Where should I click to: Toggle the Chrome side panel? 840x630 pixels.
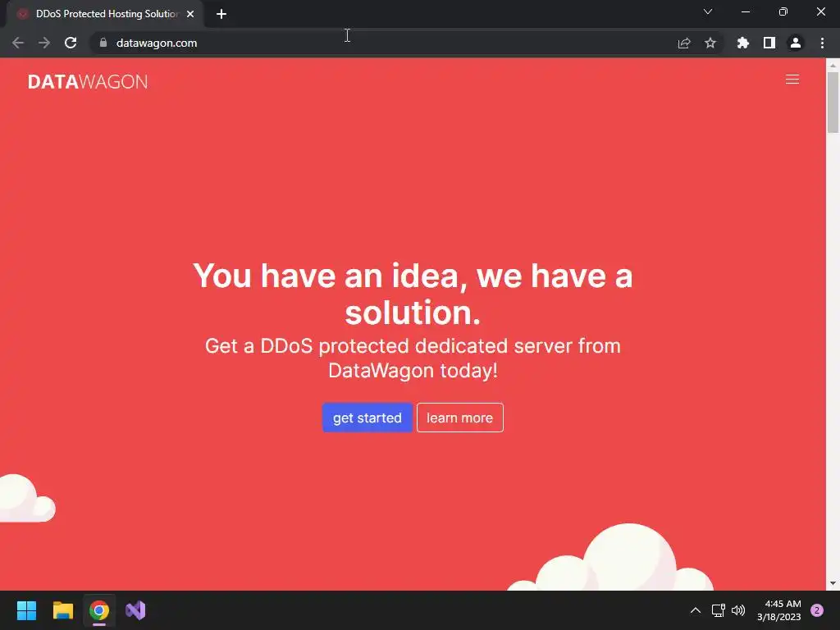tap(769, 43)
